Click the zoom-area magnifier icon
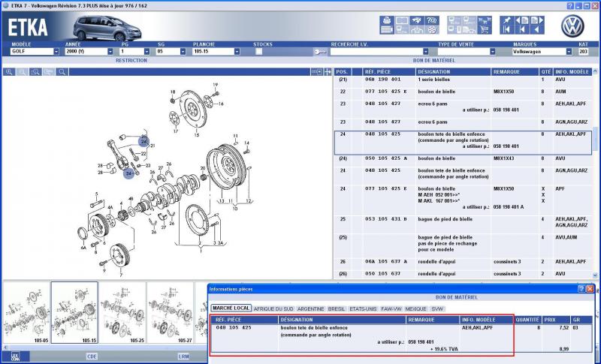The height and width of the screenshot is (364, 601). [35, 72]
